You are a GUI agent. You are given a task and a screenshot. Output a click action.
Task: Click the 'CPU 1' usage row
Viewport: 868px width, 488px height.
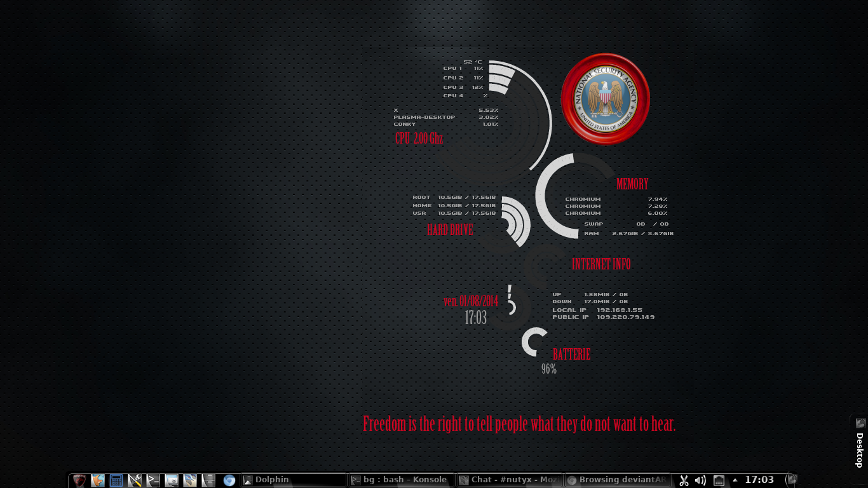(x=463, y=68)
